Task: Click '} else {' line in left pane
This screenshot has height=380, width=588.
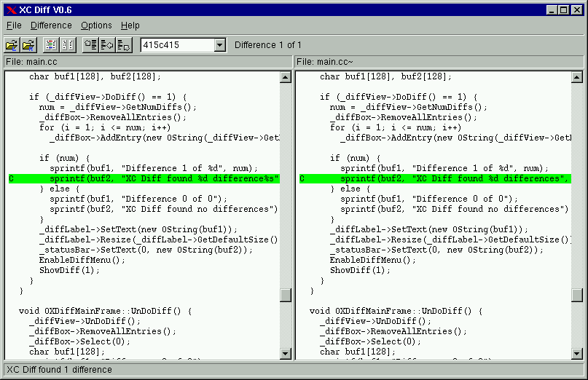Action: click(59, 189)
